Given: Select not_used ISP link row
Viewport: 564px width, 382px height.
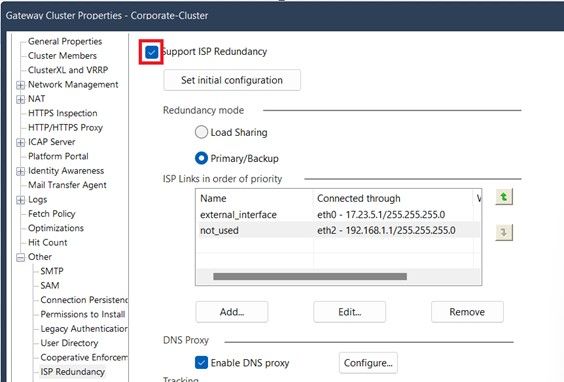Looking at the screenshot, I should 338,230.
